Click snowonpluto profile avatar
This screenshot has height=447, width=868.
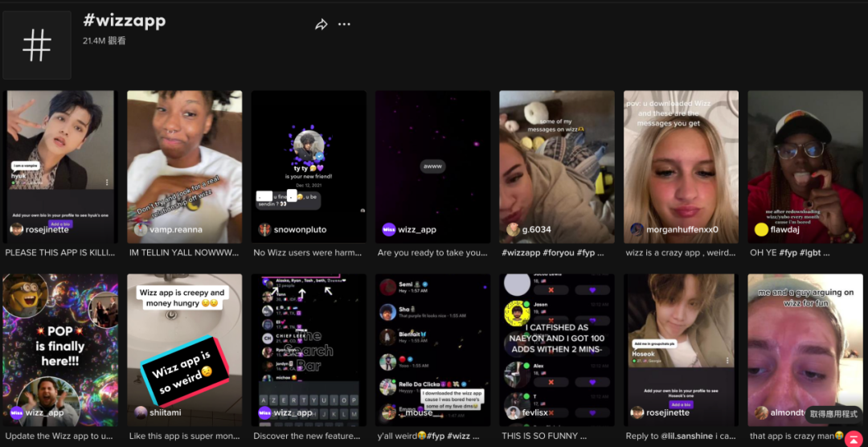264,229
